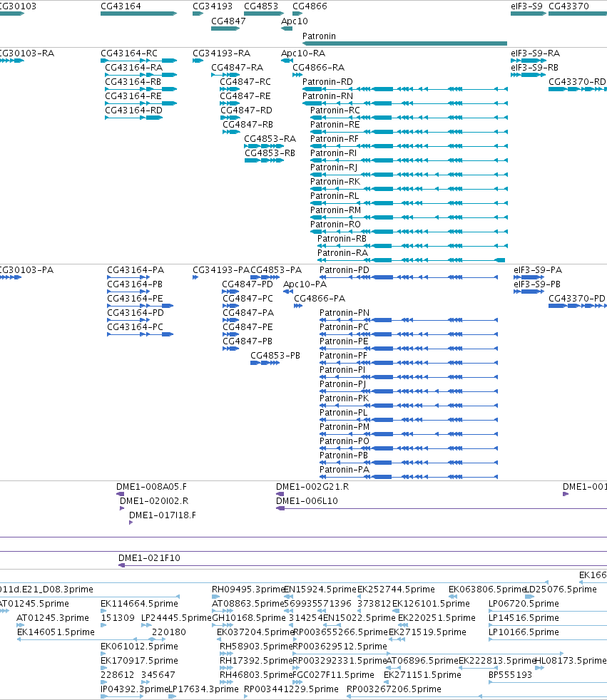Click clone label DME1-020I02.R
607x700 pixels.
[154, 501]
